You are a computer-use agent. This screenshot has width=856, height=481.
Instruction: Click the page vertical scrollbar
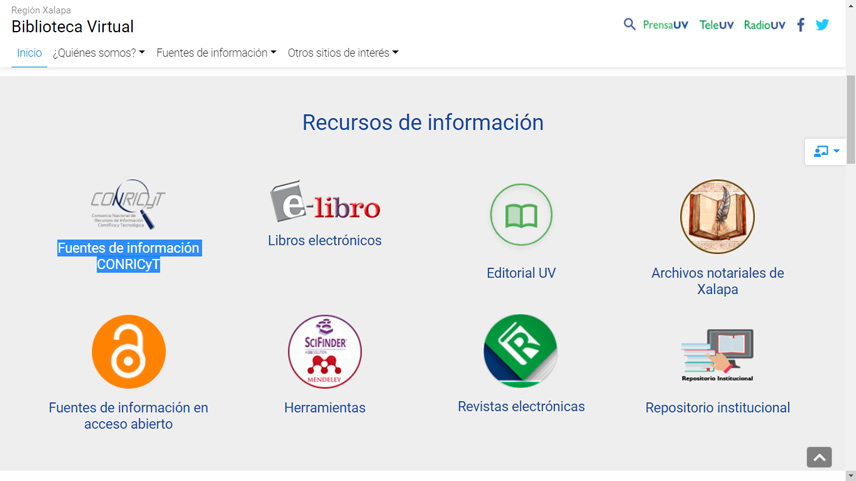point(850,250)
